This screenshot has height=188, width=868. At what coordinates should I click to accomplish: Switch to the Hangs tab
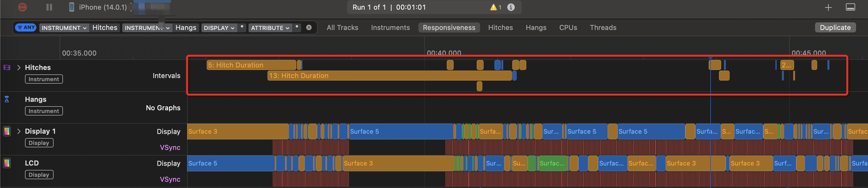[536, 28]
